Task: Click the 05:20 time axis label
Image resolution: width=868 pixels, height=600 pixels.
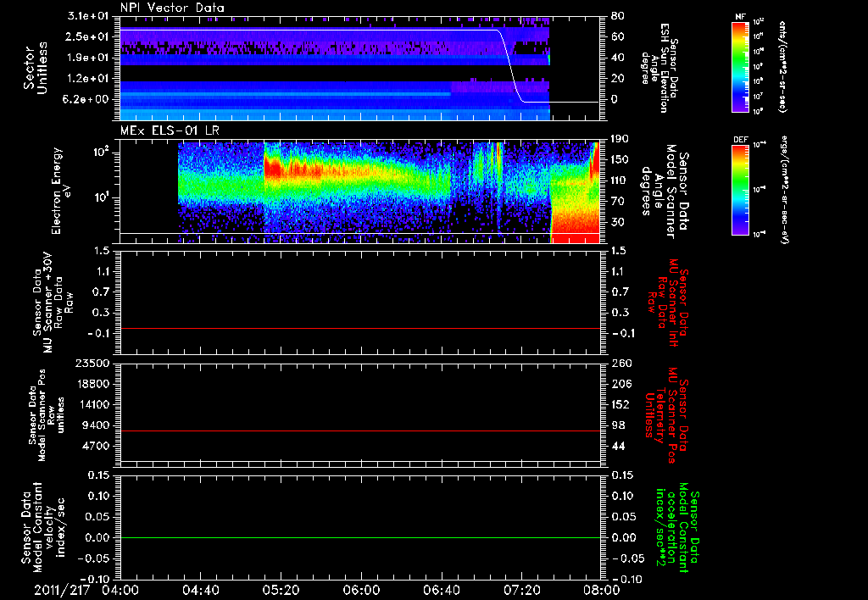Action: [x=281, y=590]
